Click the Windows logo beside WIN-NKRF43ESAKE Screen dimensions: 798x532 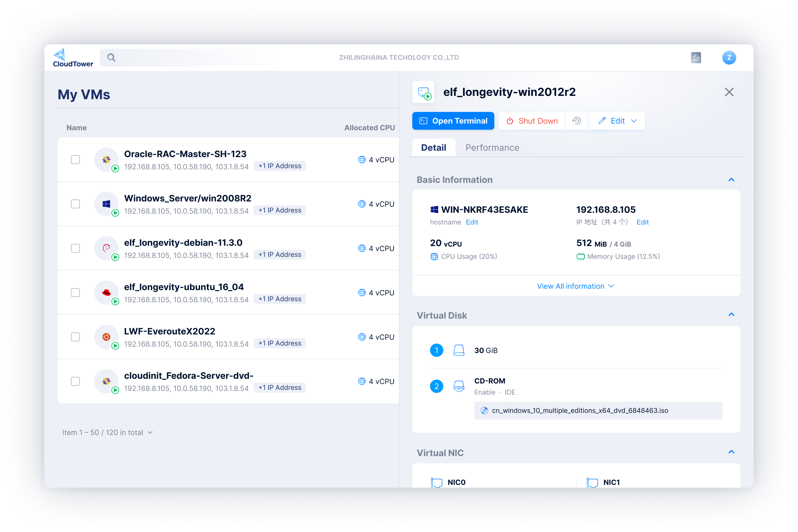434,210
